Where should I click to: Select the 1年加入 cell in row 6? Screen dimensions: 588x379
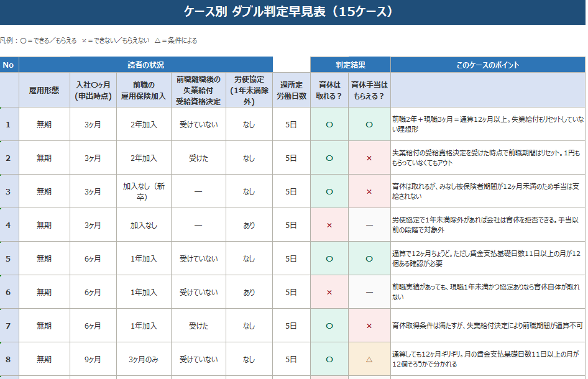tap(144, 292)
